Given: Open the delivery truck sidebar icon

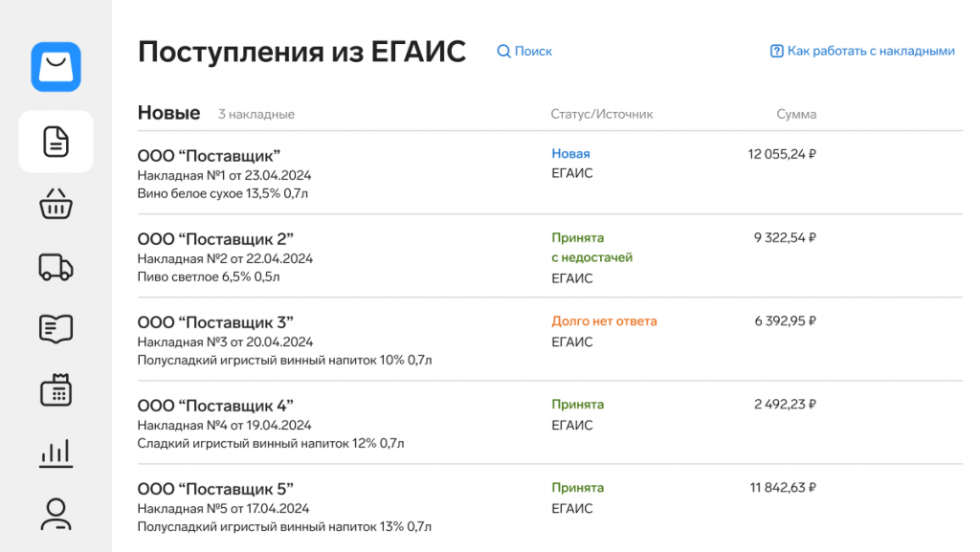Looking at the screenshot, I should tap(56, 267).
